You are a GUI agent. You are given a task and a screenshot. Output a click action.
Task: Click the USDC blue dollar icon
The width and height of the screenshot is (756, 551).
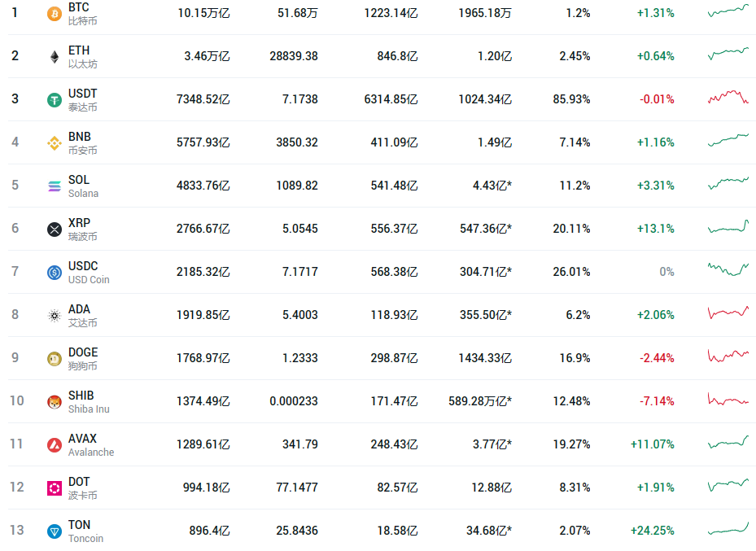pyautogui.click(x=55, y=273)
